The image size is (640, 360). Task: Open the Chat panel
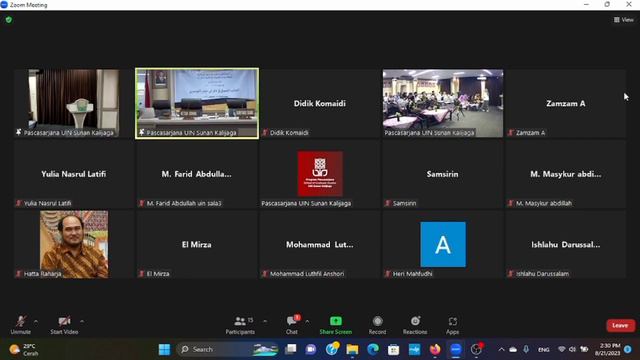pos(292,325)
